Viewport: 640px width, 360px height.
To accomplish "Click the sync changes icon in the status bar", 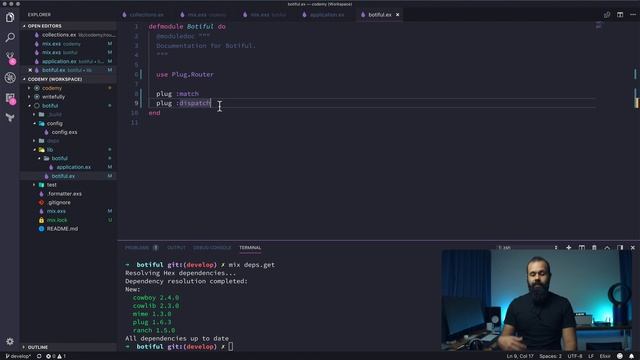I will [39, 356].
